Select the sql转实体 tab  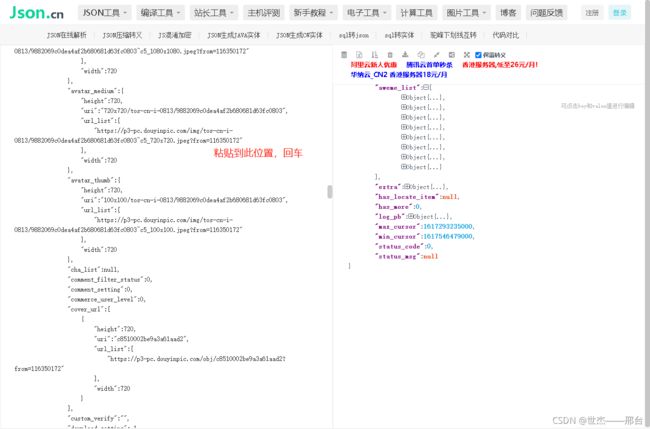(399, 35)
